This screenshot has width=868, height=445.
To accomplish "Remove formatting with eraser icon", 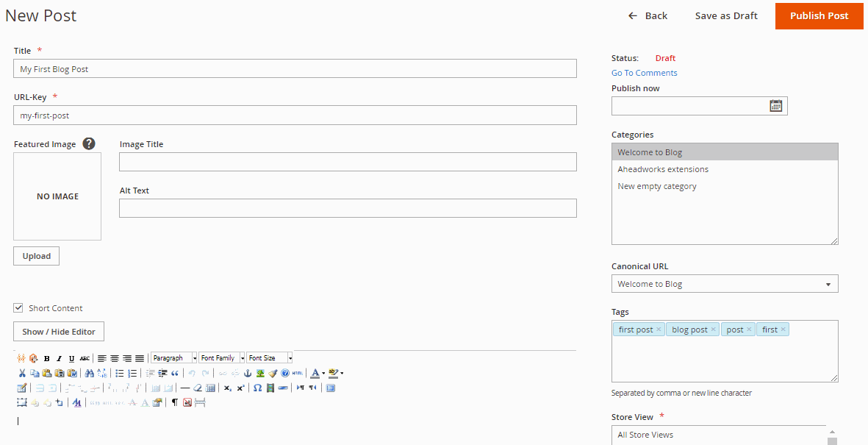I will click(198, 388).
